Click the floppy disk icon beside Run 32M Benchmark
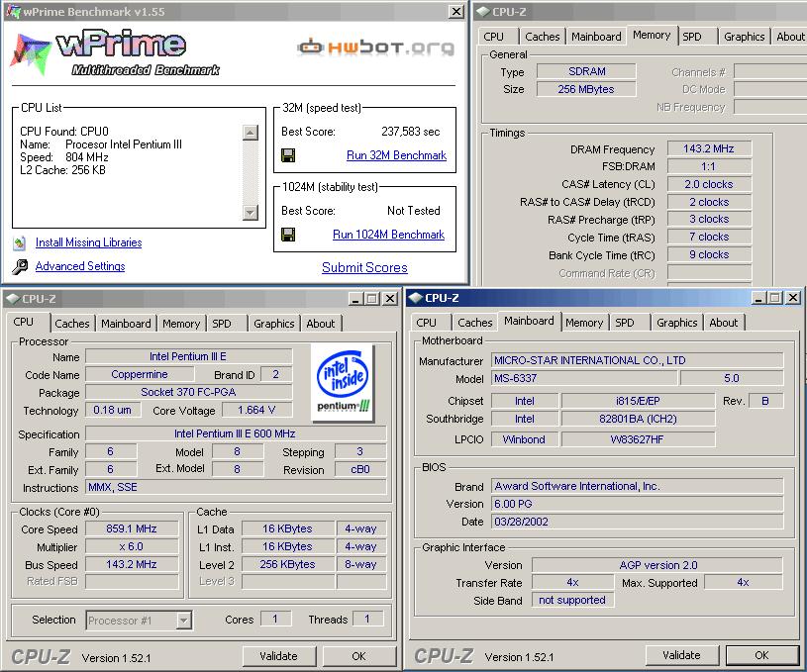Image resolution: width=807 pixels, height=672 pixels. pyautogui.click(x=288, y=155)
